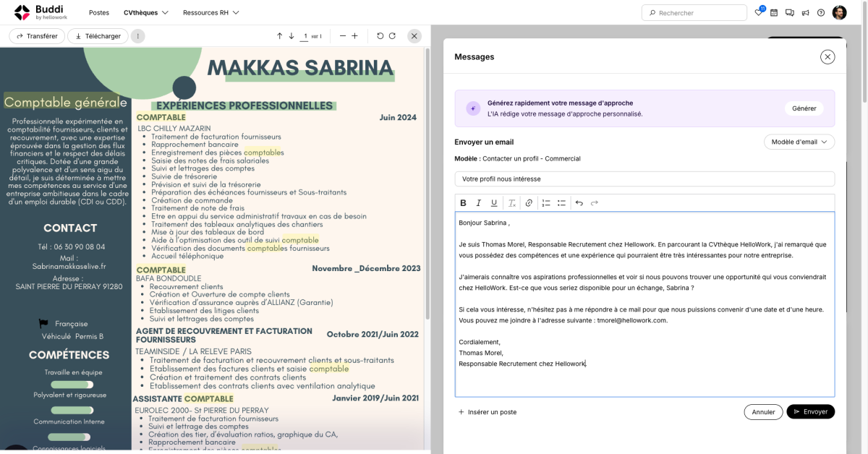
Task: Open the Postes navigation item
Action: pyautogui.click(x=99, y=13)
